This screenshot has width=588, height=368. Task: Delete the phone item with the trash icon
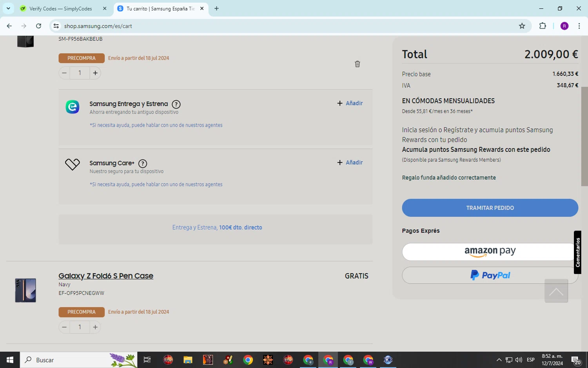tap(357, 64)
